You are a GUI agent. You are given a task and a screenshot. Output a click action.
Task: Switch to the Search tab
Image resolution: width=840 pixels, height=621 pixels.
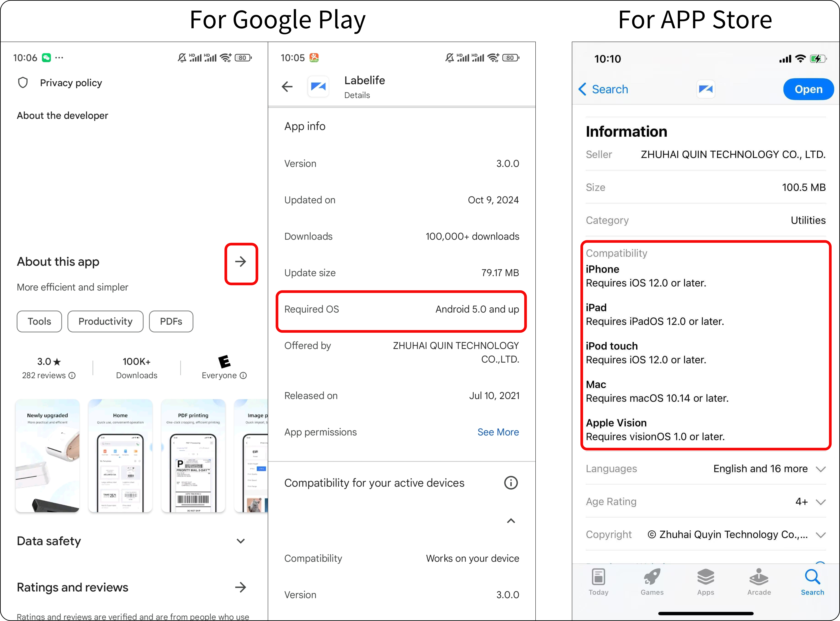pos(812,582)
